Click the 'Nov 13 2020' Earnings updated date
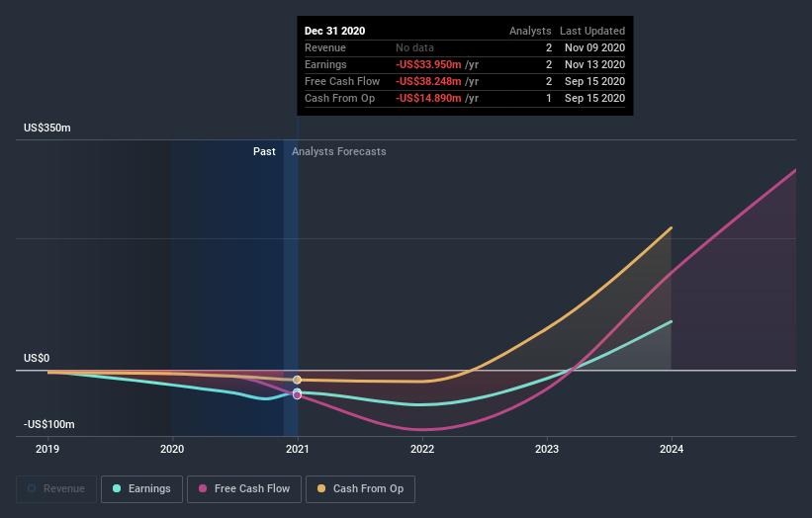Image resolution: width=812 pixels, height=518 pixels. coord(595,64)
